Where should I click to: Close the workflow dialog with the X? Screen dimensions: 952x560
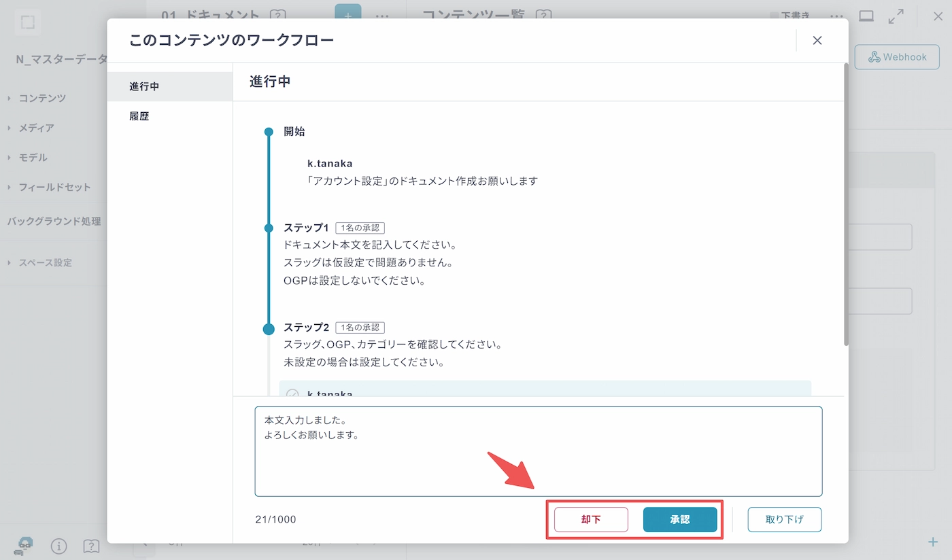click(x=817, y=41)
